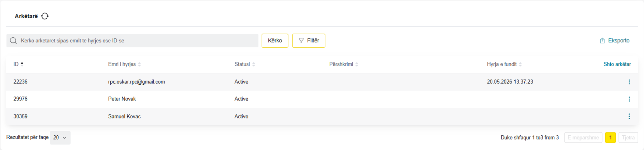
Task: Expand the results per page dropdown
Action: [x=60, y=137]
